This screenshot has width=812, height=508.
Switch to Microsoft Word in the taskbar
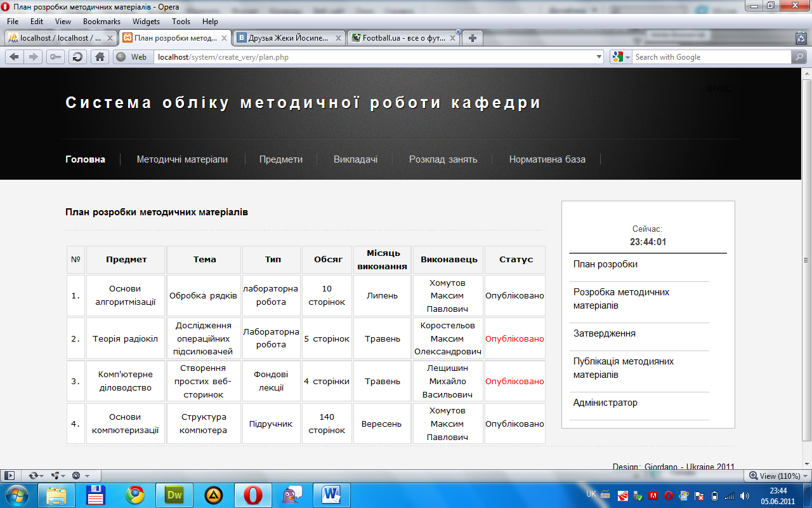click(x=332, y=495)
